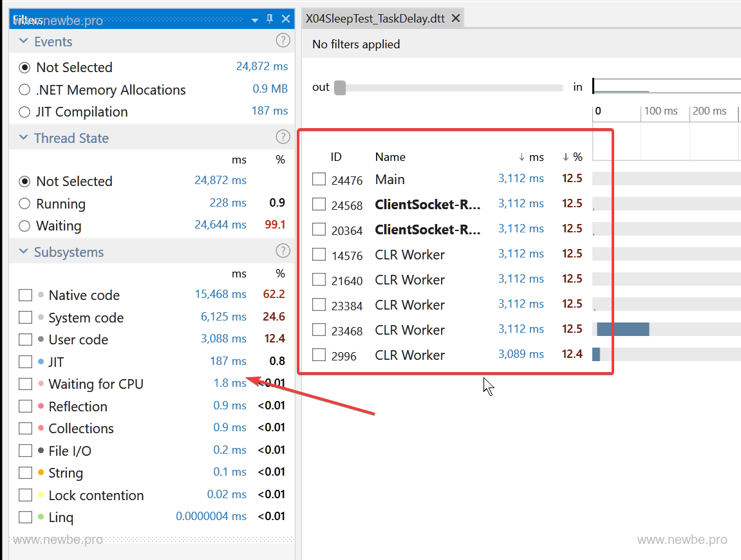Click the help icon beside Subsystems
This screenshot has width=741, height=560.
coord(283,251)
